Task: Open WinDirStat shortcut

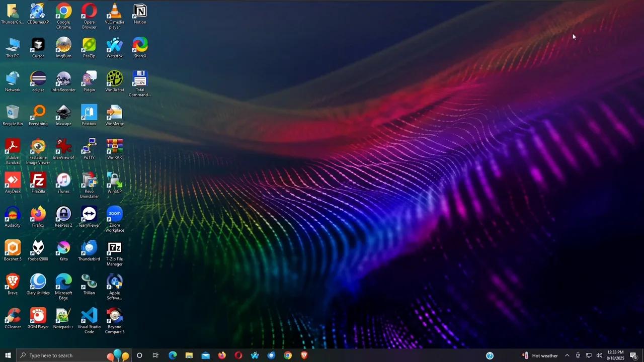Action: tap(114, 81)
